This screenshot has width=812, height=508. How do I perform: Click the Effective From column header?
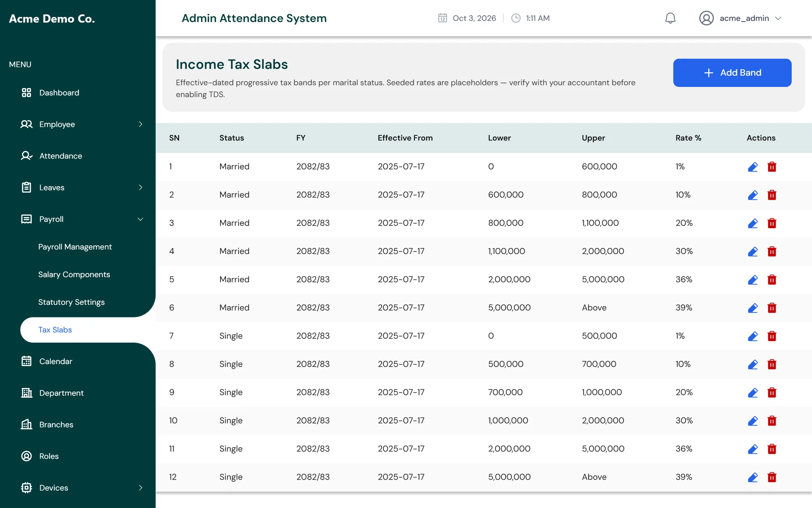coord(405,138)
